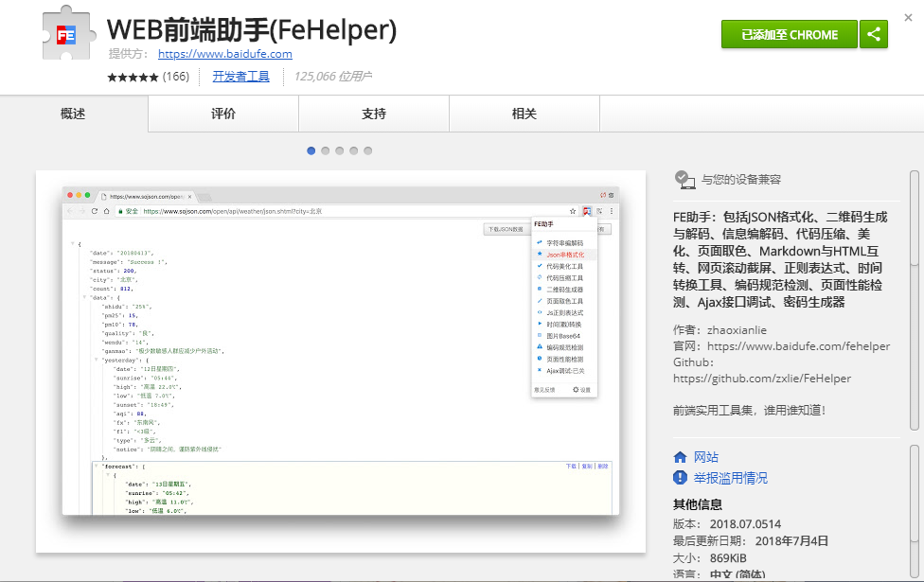Click the 125,066 位用户 user count text
This screenshot has width=924, height=582.
[333, 77]
